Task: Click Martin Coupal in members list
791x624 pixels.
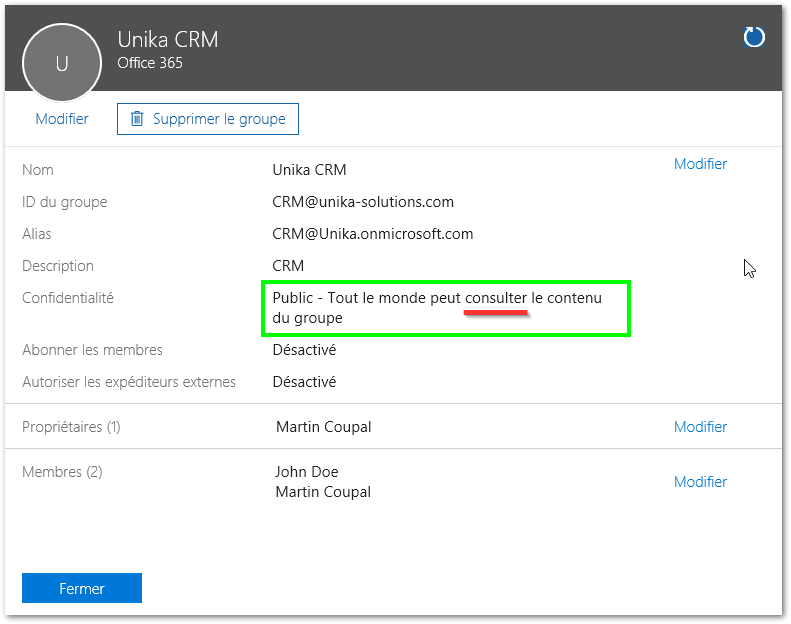Action: [x=323, y=492]
